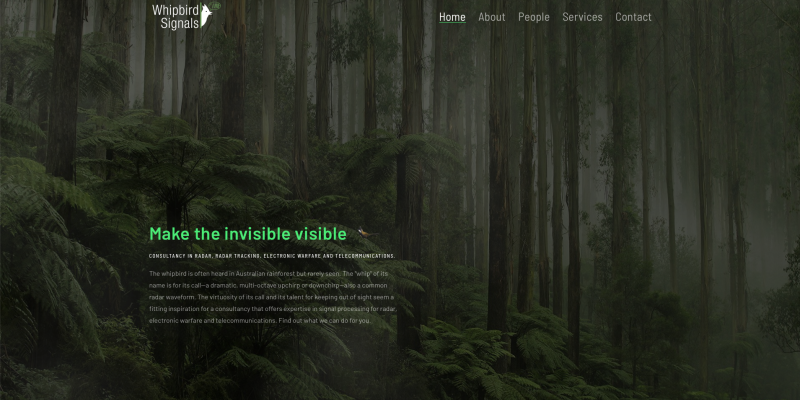Viewport: 800px width, 400px height.
Task: Click the final word visible in the headline
Action: pos(320,234)
